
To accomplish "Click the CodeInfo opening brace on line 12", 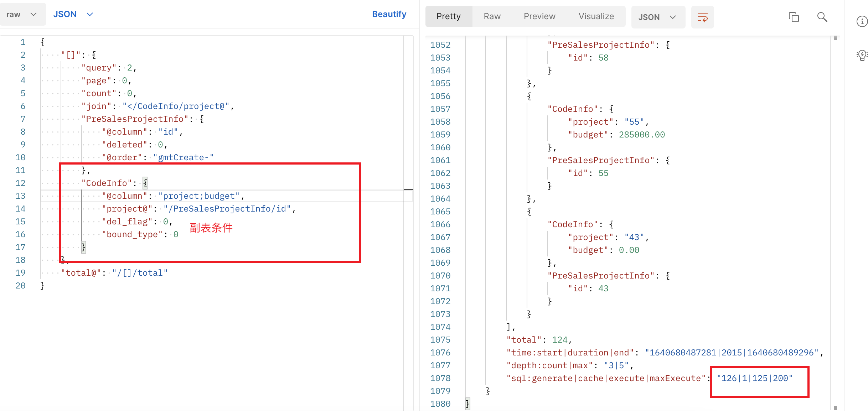I will coord(145,183).
